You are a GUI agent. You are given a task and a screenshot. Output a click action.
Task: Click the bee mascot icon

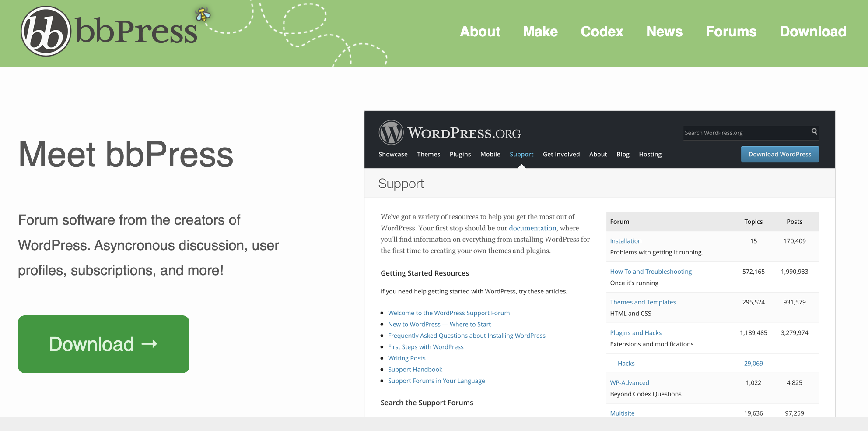click(203, 15)
